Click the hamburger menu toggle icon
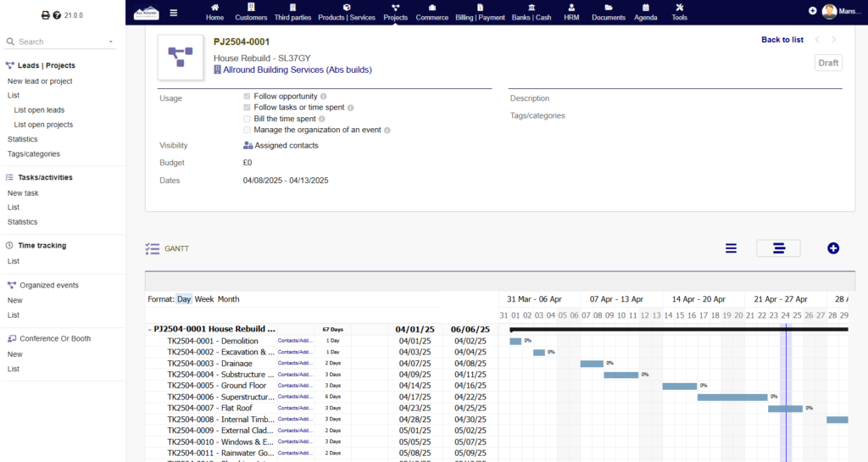This screenshot has height=462, width=868. coord(174,12)
